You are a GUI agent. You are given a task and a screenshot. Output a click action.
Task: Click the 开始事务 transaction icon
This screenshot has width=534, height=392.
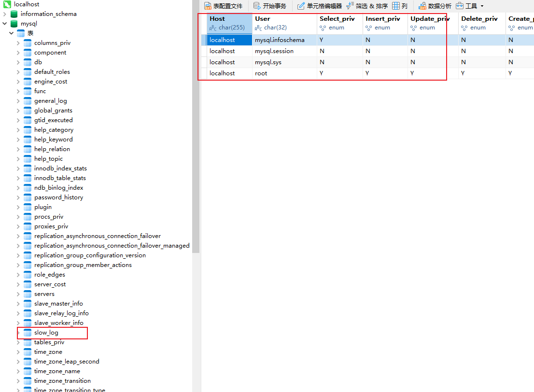coord(257,6)
